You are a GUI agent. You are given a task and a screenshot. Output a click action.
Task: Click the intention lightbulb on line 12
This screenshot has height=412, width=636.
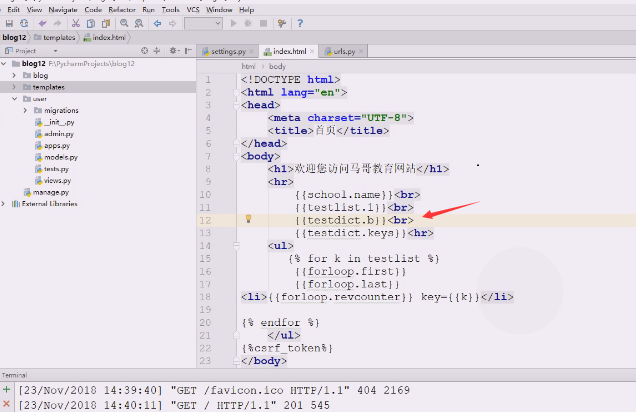click(249, 219)
